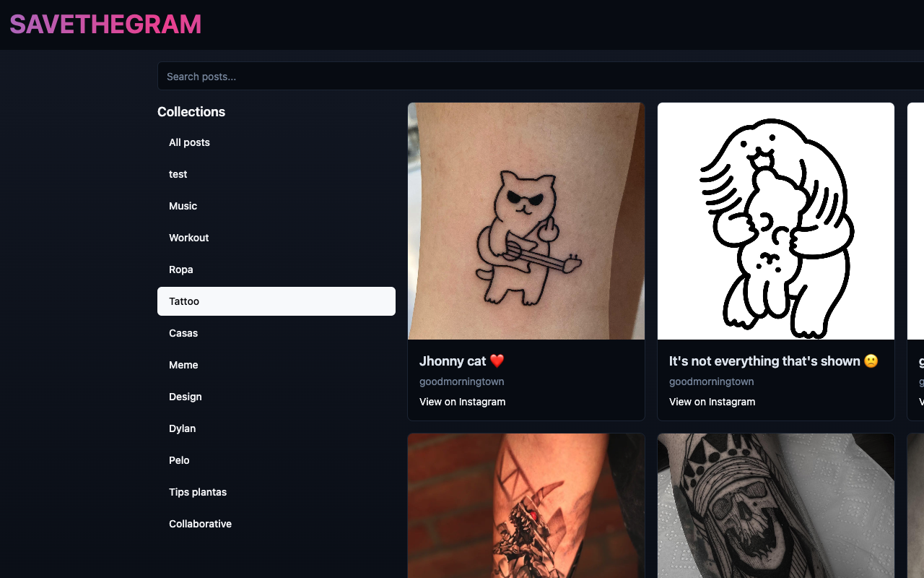The height and width of the screenshot is (578, 924).
Task: Click View on Instagram under Jhonny cat
Action: 462,402
